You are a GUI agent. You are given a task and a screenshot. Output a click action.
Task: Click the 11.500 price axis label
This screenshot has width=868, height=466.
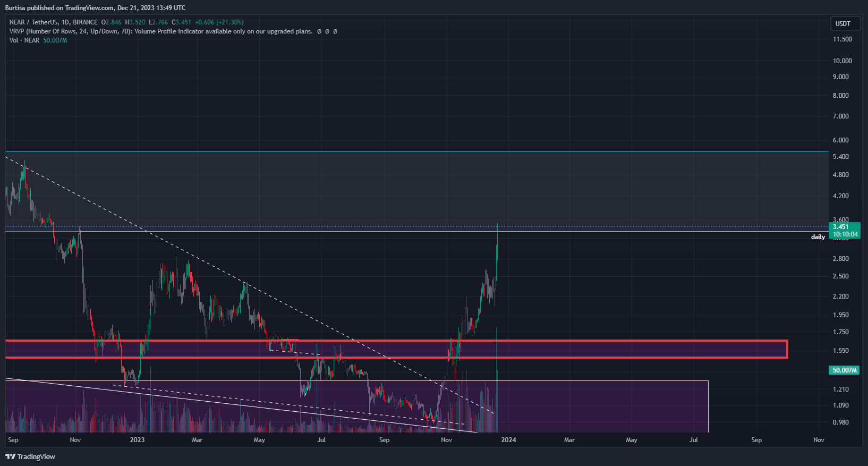click(x=842, y=39)
